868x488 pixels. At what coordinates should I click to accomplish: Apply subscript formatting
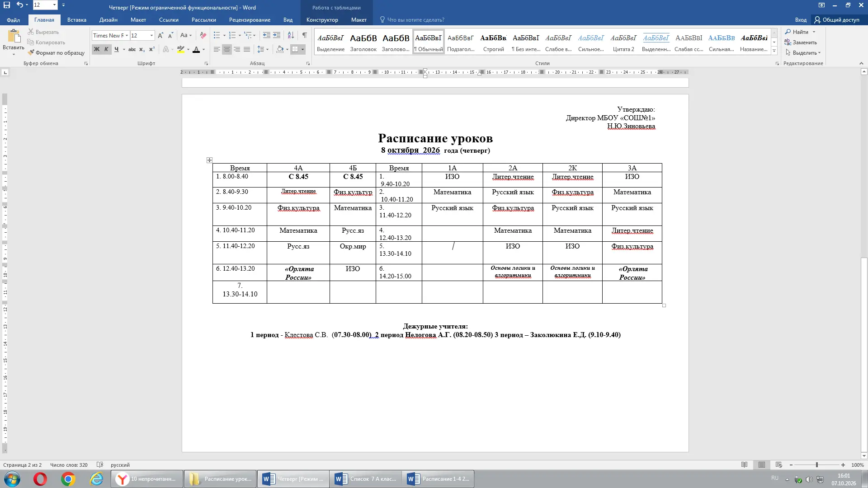142,49
